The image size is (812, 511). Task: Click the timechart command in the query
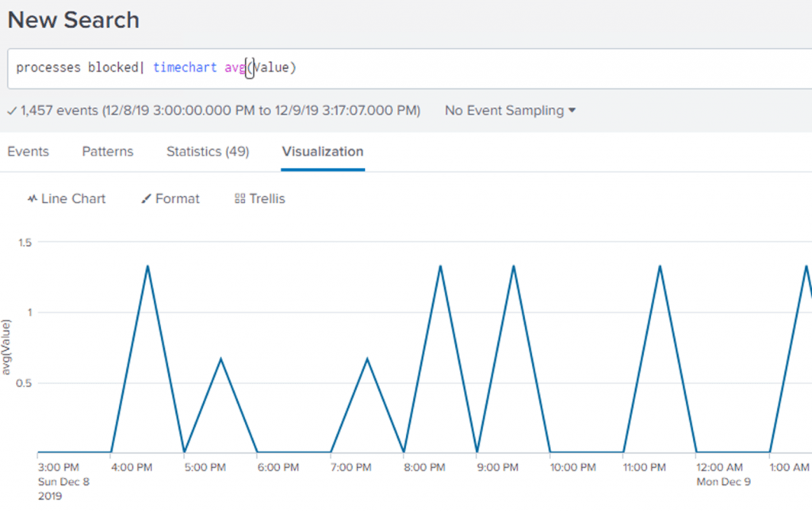[185, 68]
